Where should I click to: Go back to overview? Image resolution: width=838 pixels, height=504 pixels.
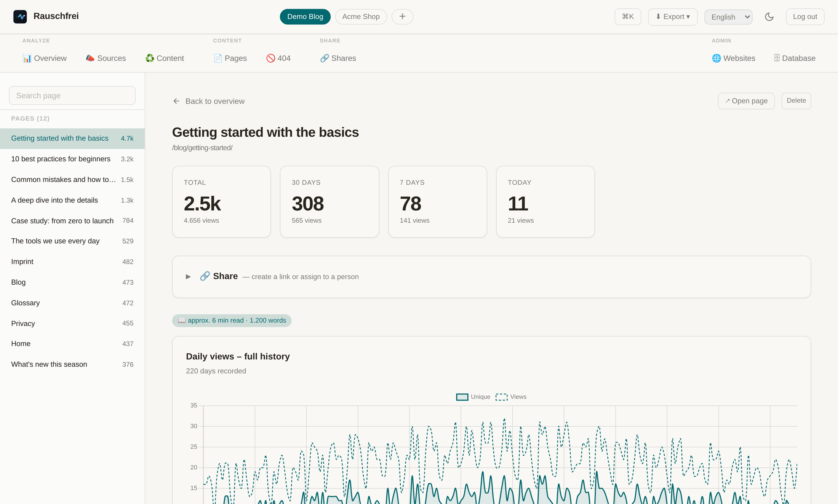pyautogui.click(x=208, y=101)
